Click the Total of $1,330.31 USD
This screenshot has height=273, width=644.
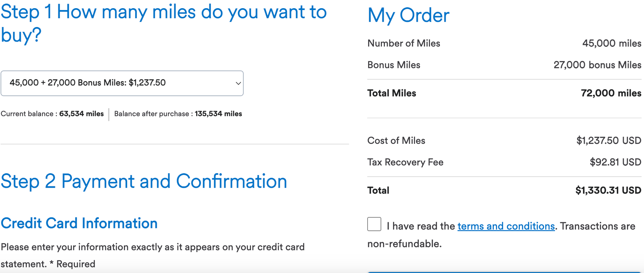[x=608, y=190]
